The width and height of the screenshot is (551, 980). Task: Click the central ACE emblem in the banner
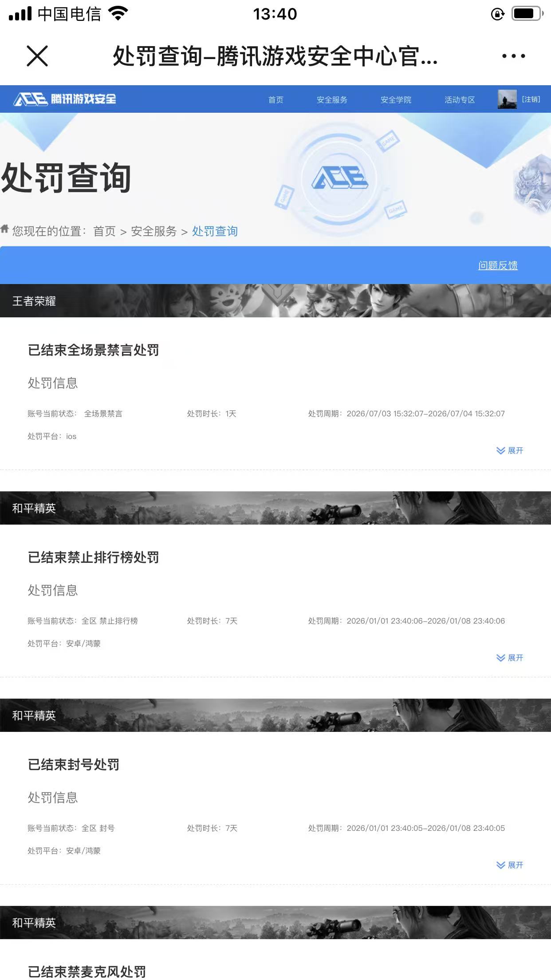tap(340, 178)
